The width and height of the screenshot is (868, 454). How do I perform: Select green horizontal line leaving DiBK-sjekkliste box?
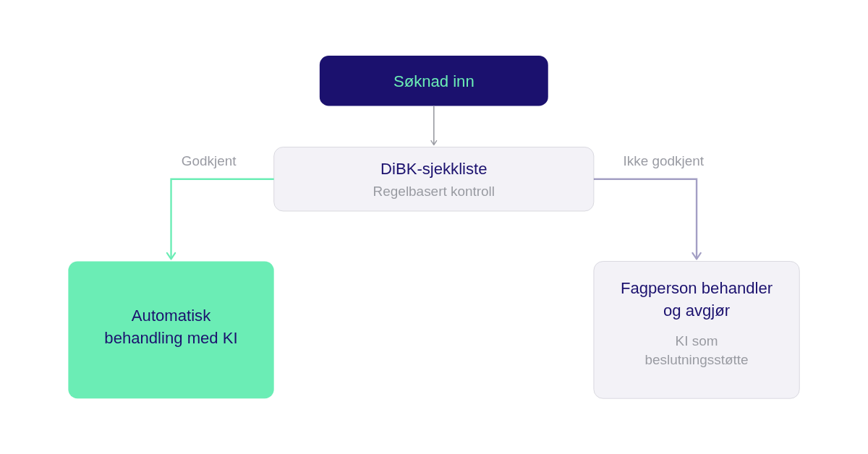[223, 179]
